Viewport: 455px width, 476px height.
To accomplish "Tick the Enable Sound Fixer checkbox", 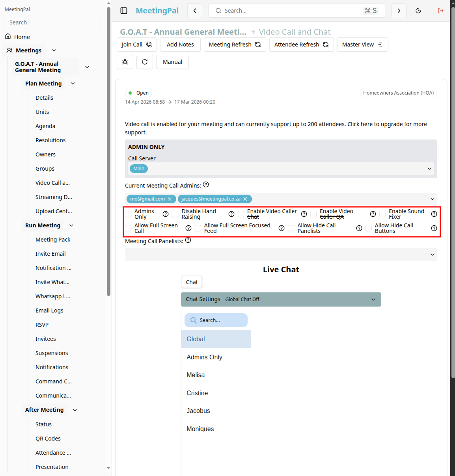I will pos(382,214).
